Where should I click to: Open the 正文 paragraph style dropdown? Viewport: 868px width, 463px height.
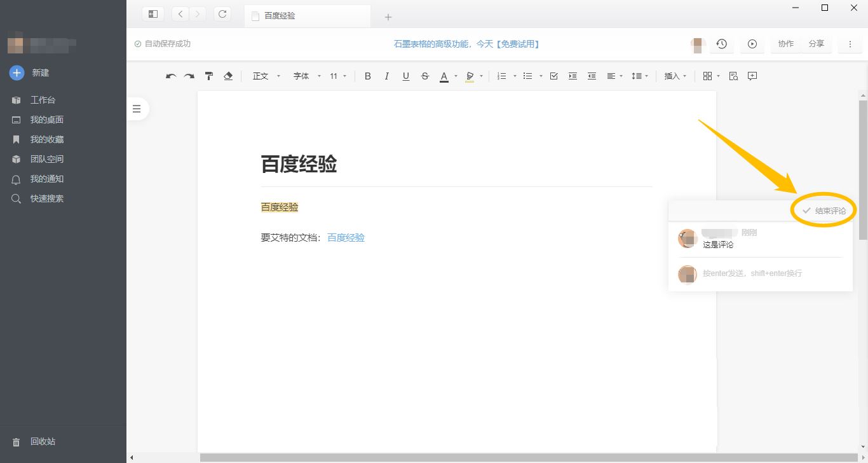[x=266, y=76]
